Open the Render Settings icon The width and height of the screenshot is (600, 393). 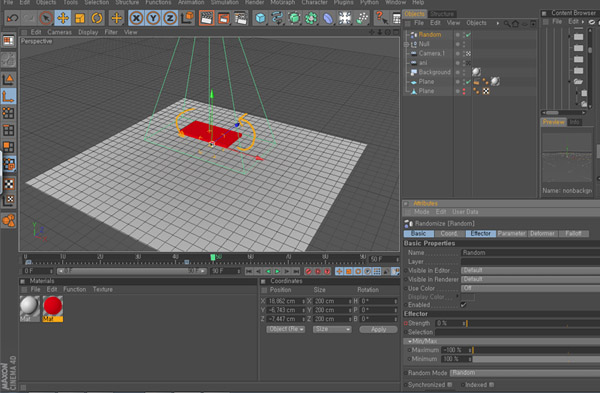click(x=241, y=18)
